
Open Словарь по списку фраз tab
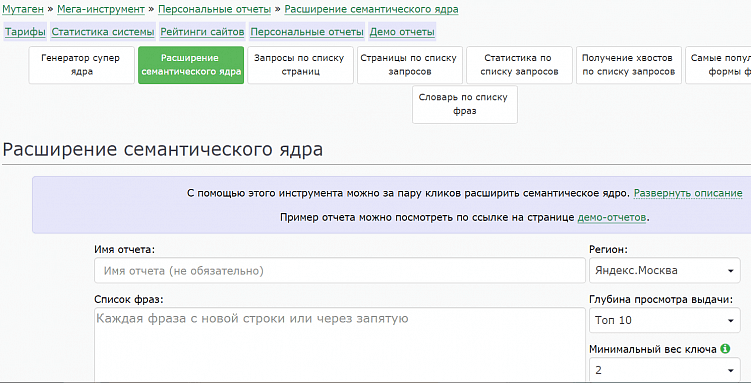pyautogui.click(x=465, y=104)
